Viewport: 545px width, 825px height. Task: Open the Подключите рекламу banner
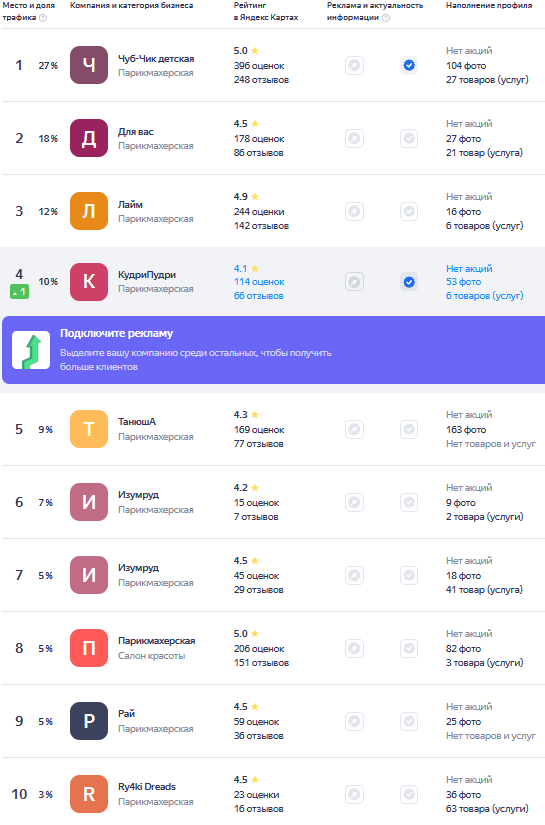[274, 350]
